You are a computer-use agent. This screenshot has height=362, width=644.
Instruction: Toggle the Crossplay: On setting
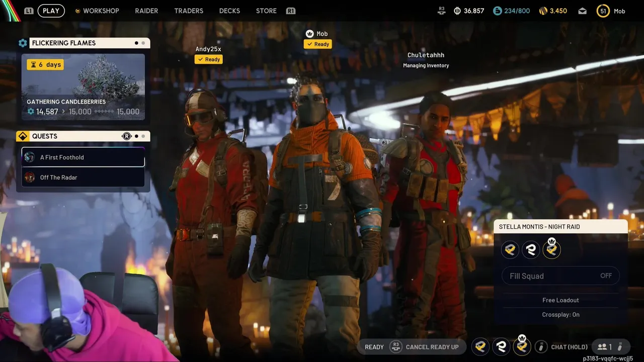(560, 315)
